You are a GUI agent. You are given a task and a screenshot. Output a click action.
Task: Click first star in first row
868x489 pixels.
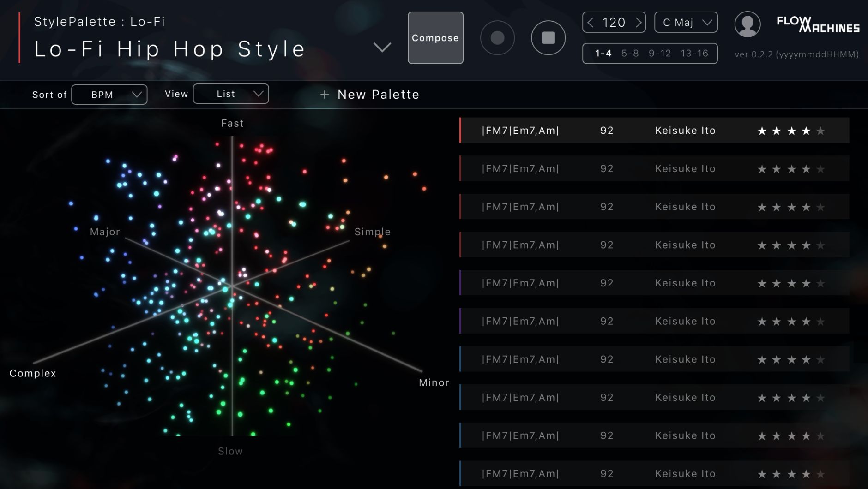pos(762,131)
